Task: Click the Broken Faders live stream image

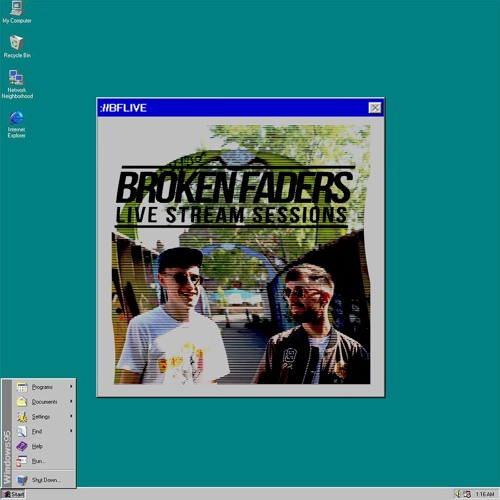Action: 241,254
